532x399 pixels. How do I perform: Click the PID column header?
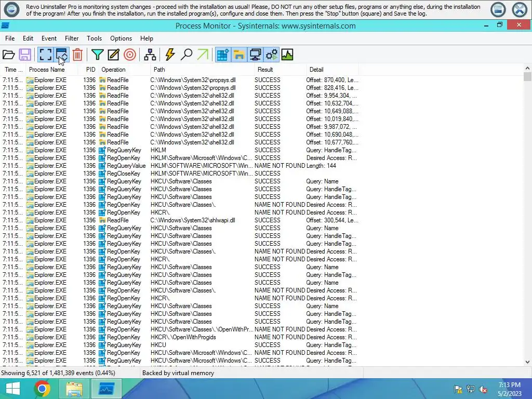(x=88, y=70)
